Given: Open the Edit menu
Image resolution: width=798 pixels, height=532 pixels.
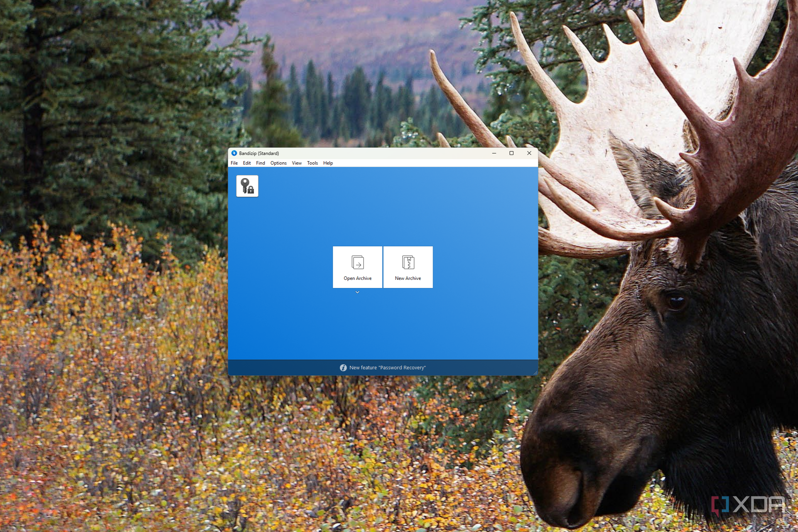Looking at the screenshot, I should 247,163.
